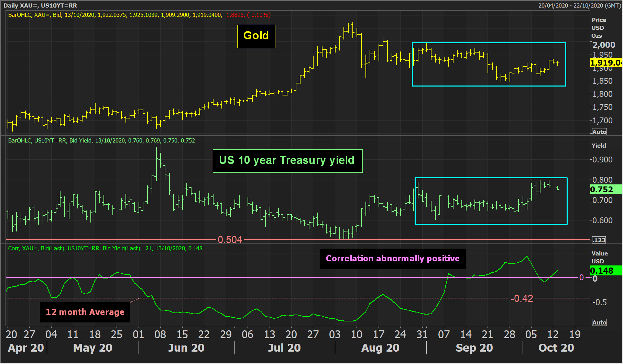This screenshot has width=623, height=364.
Task: Click the Value USD axis label
Action: point(600,257)
